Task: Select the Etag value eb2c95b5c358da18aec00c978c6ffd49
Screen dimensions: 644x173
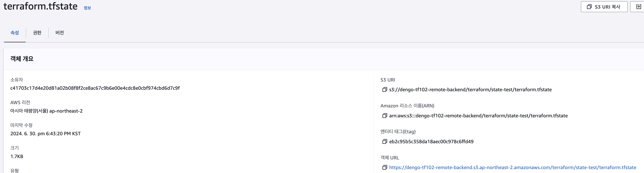Action: pos(431,142)
